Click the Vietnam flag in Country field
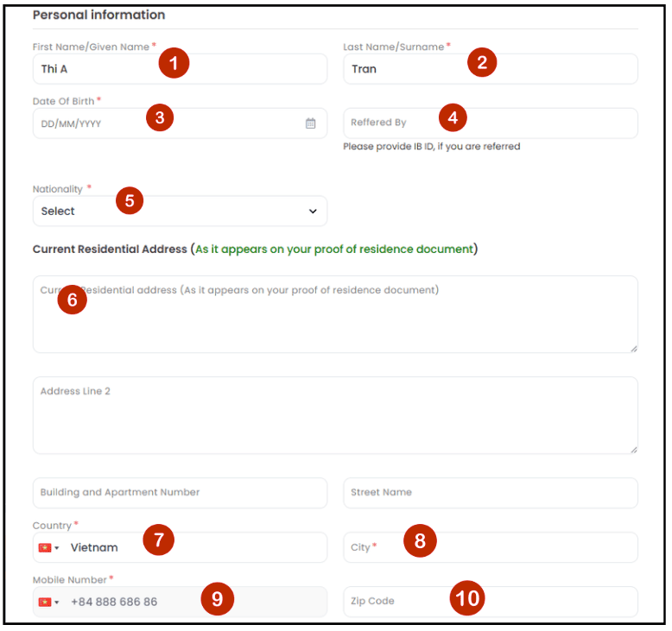The height and width of the screenshot is (631, 672). pos(45,547)
